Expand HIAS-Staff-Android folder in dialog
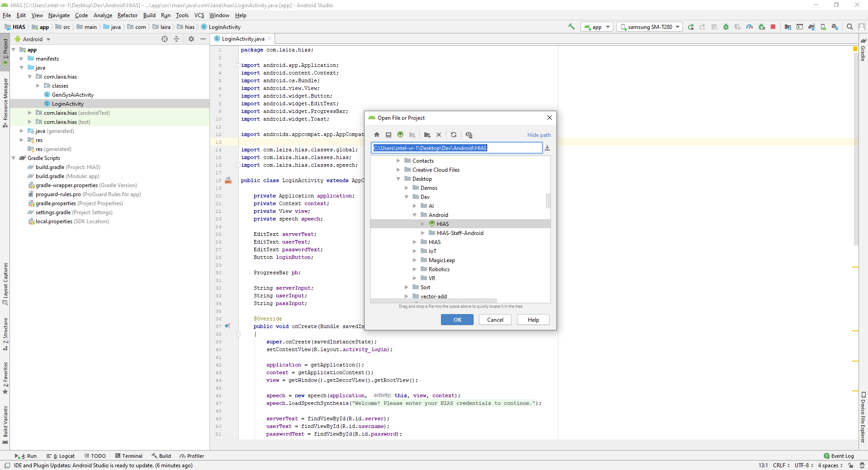 (423, 233)
